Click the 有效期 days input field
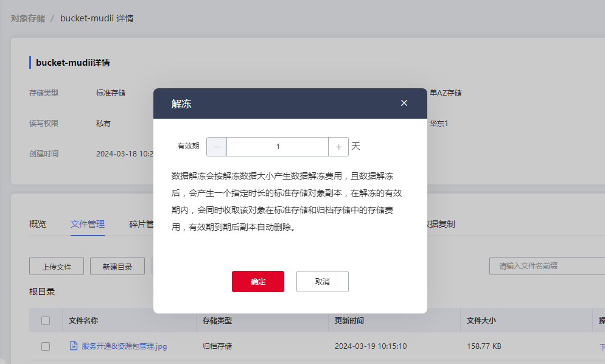The image size is (605, 364). (278, 147)
